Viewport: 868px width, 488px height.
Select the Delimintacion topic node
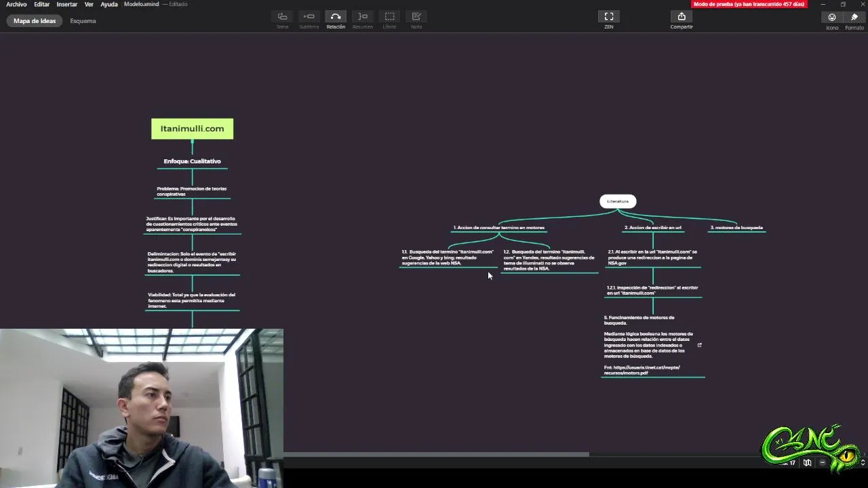click(192, 262)
